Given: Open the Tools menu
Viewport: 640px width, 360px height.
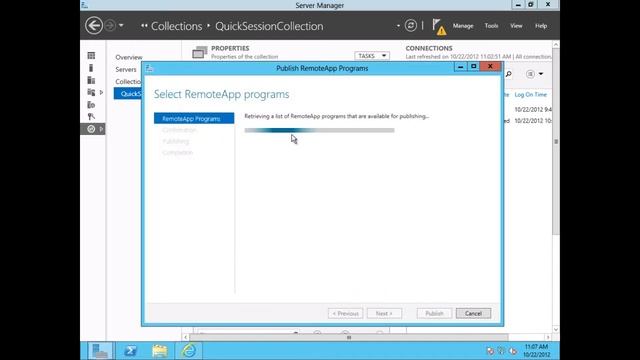Looking at the screenshot, I should click(x=491, y=26).
